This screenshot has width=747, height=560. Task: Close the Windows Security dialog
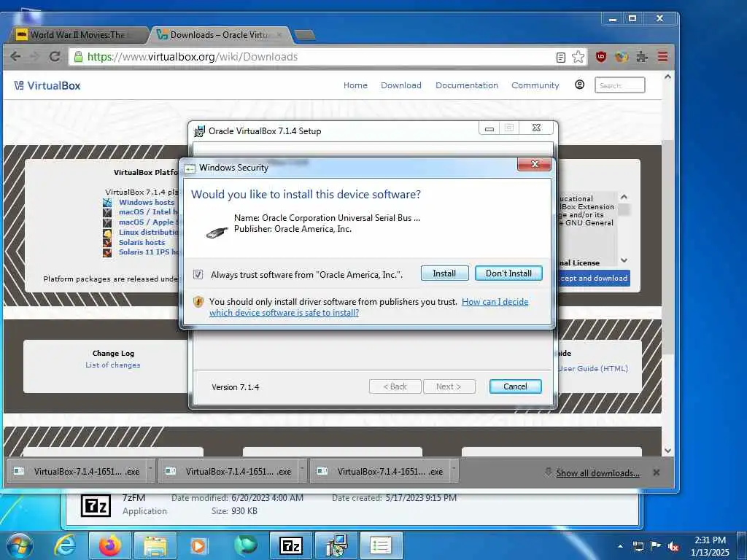click(x=535, y=164)
